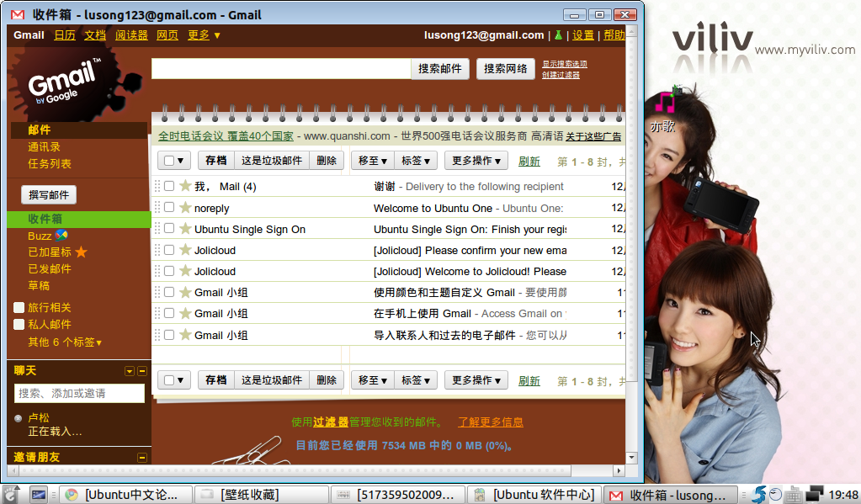Star the 我, Mail (4) conversation

[x=186, y=186]
